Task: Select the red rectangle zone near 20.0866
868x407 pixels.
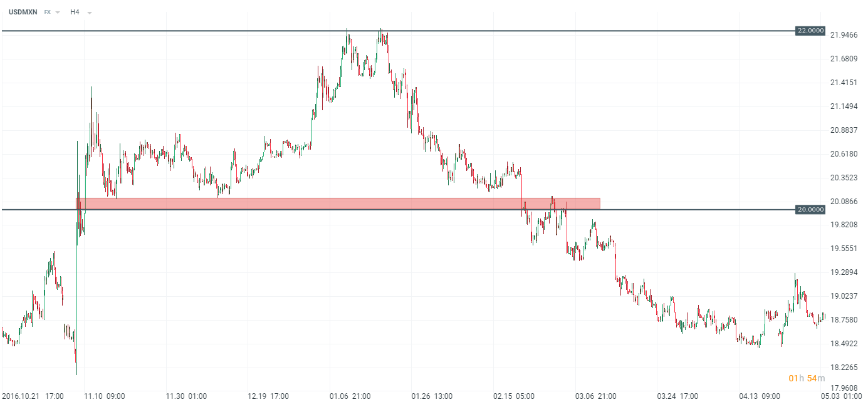Action: [338, 203]
